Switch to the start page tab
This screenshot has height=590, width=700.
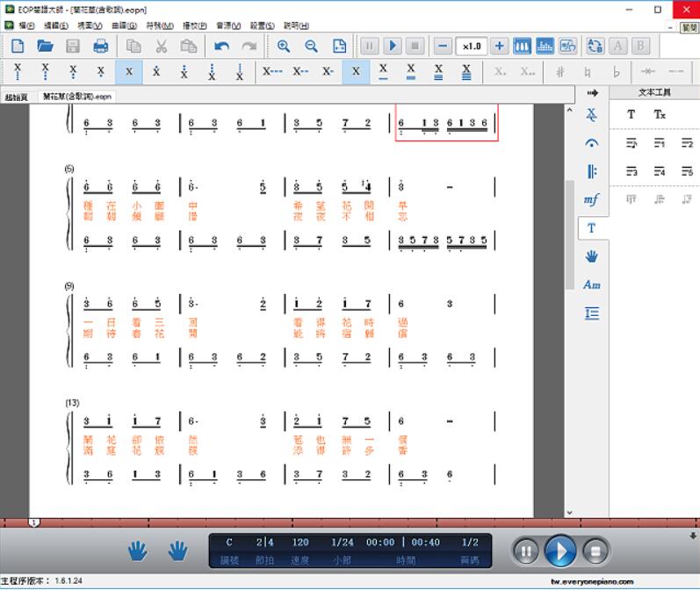pos(17,97)
